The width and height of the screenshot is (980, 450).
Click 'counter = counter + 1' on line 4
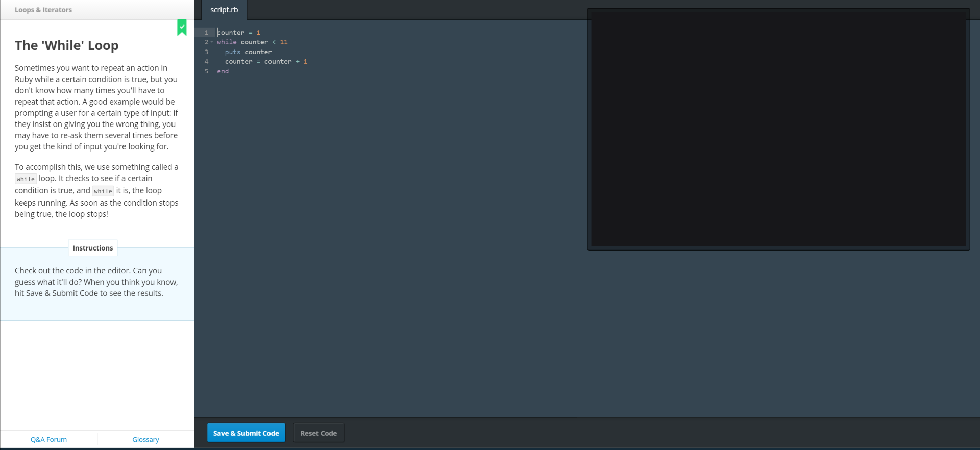(x=266, y=62)
